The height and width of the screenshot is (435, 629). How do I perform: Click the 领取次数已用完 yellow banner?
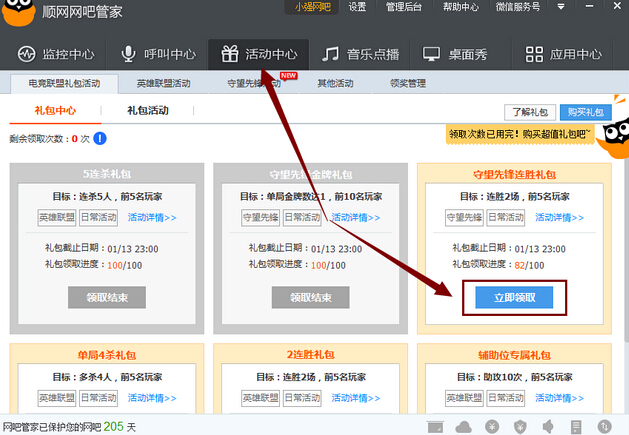pyautogui.click(x=520, y=134)
